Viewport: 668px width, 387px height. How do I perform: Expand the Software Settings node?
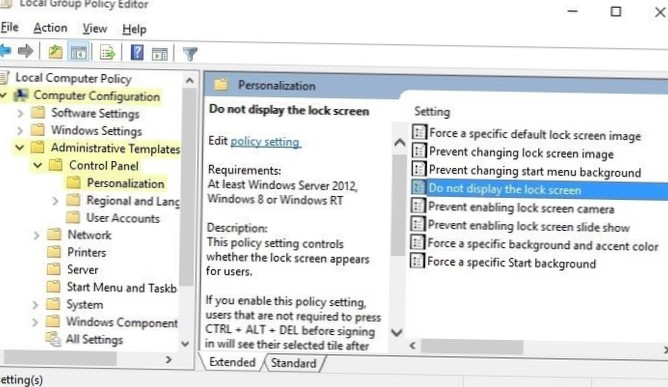[20, 113]
